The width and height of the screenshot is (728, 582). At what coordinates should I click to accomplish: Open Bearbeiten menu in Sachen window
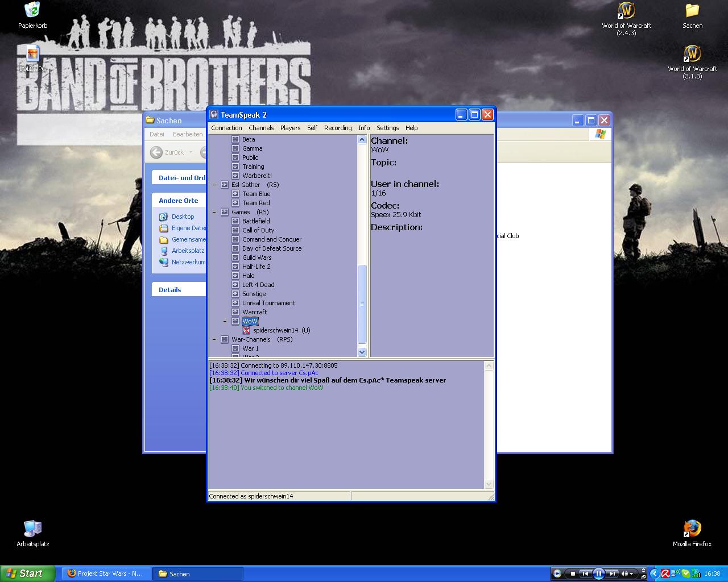pos(188,134)
